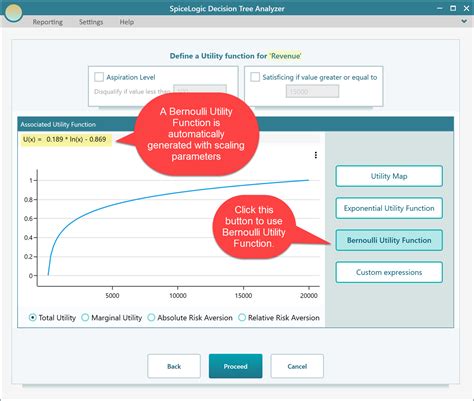Enable the Aspiration Level checkbox
This screenshot has width=474, height=401.
tap(99, 77)
